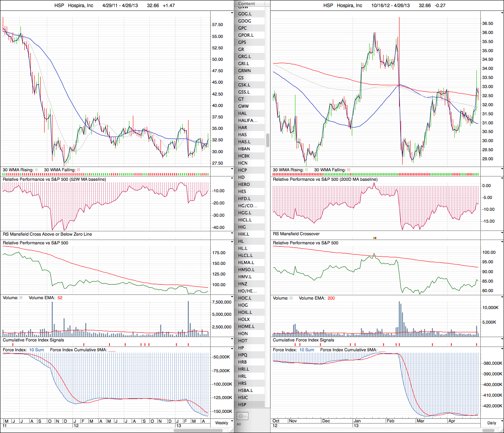Click the daily Volume EMA value 200
Viewport: 504px width, 433px height.
click(x=331, y=298)
